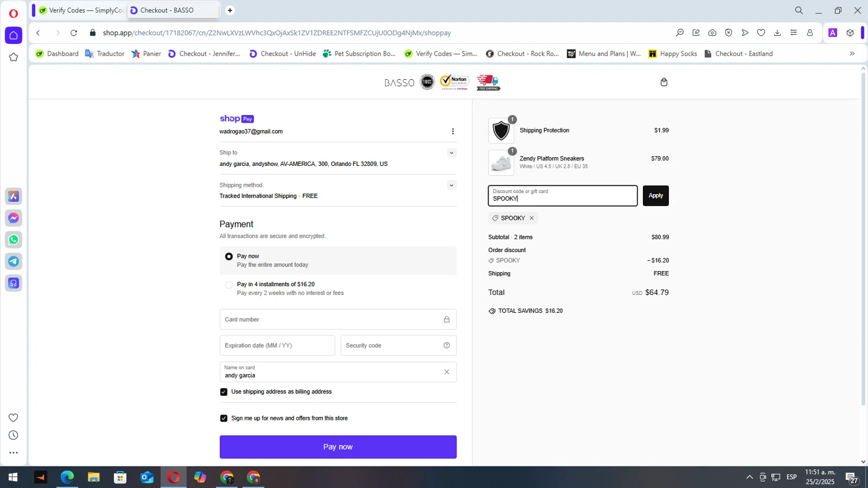Viewport: 868px width, 488px height.
Task: Focus the Security code field
Action: pyautogui.click(x=399, y=346)
